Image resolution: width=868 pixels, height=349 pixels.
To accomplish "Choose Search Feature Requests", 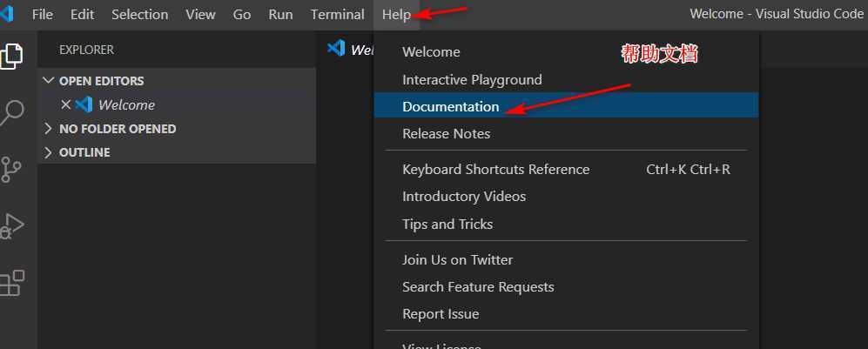I will pos(566,287).
